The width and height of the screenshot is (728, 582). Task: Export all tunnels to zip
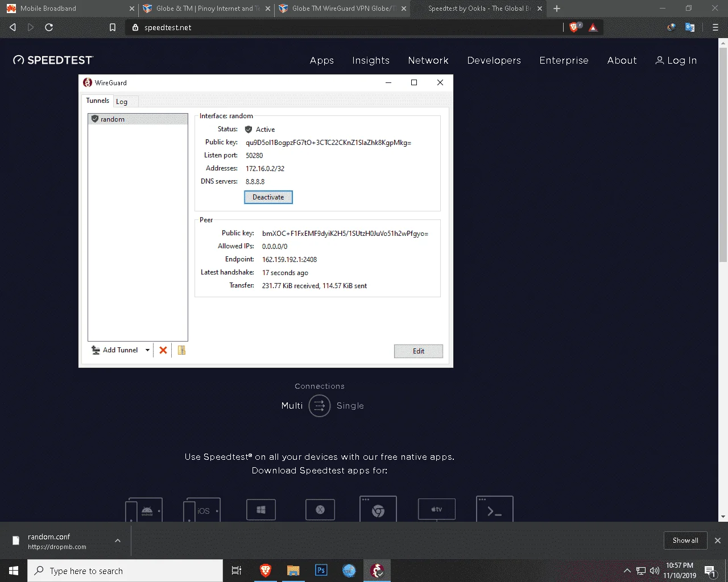(181, 350)
